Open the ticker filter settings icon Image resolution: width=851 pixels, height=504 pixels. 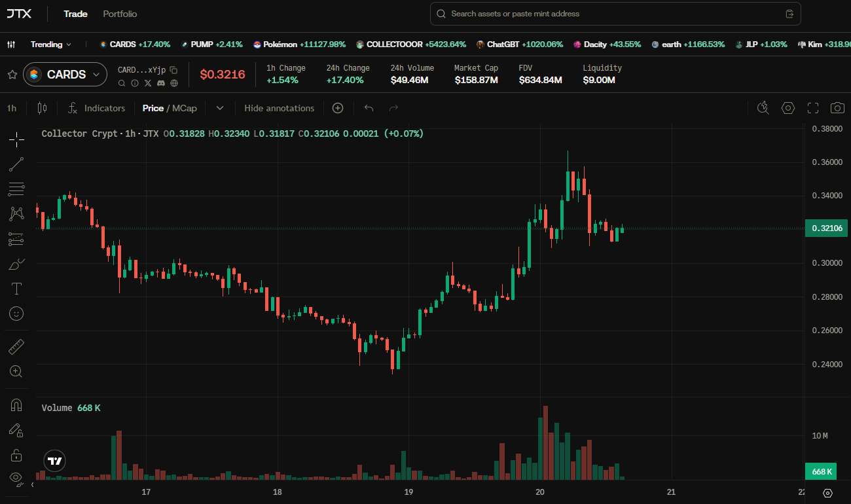pyautogui.click(x=11, y=45)
